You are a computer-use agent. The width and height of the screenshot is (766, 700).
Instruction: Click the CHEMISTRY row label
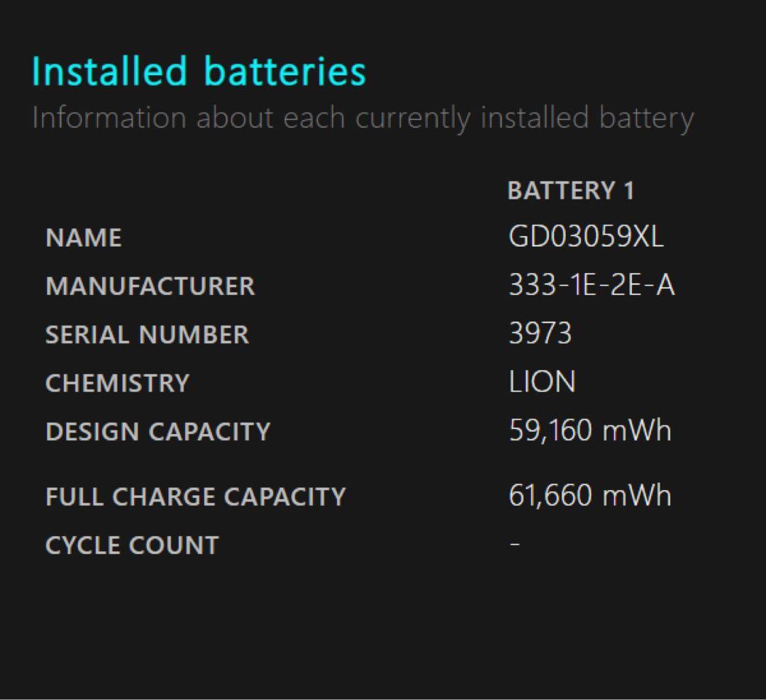click(117, 383)
